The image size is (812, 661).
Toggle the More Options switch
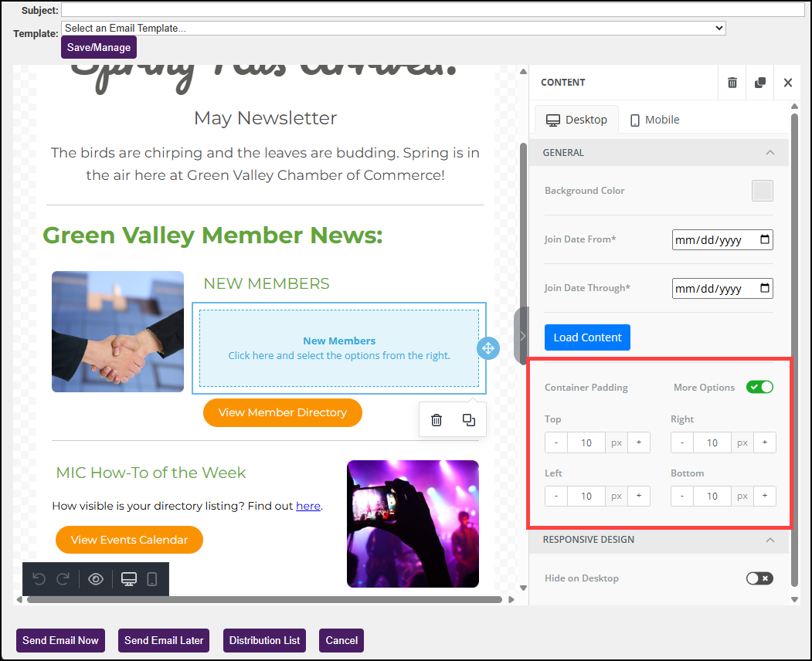[759, 387]
